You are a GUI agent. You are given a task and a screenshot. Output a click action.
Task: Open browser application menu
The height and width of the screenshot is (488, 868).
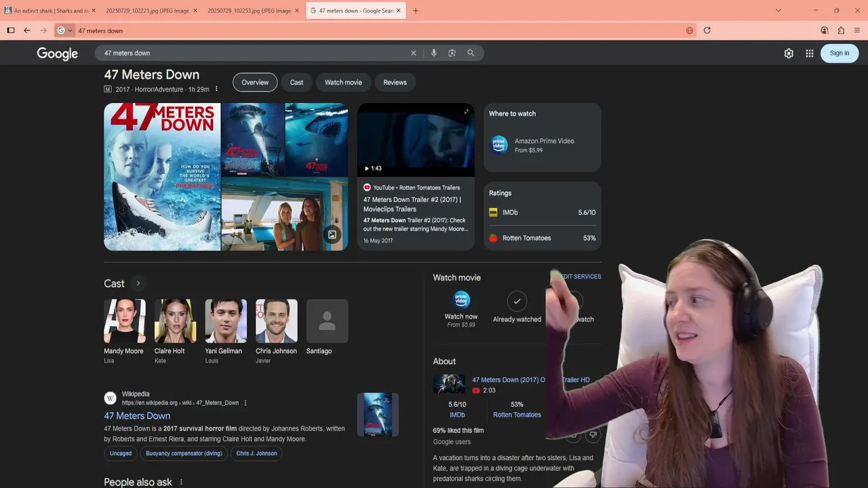pyautogui.click(x=857, y=30)
